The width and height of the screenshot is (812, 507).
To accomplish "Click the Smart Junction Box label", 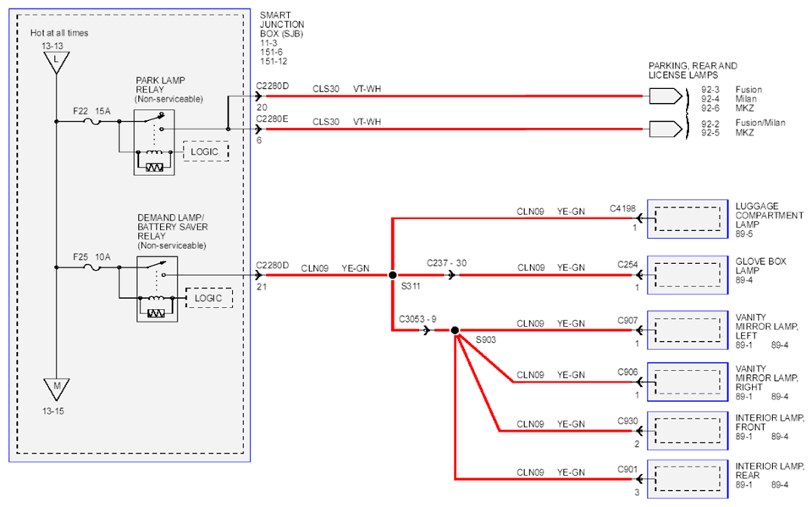I will tap(282, 25).
